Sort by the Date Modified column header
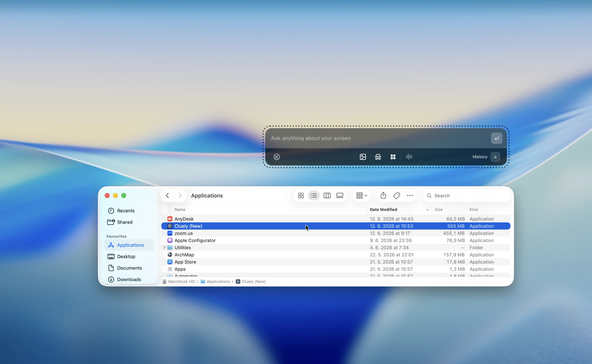Image resolution: width=592 pixels, height=364 pixels. tap(384, 209)
